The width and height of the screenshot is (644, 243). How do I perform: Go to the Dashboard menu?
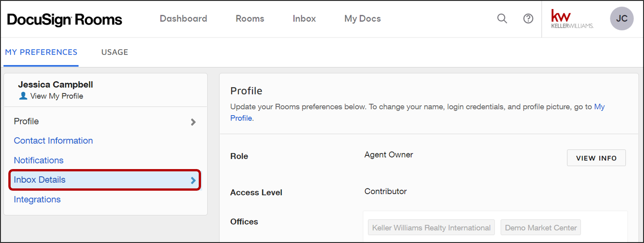point(184,19)
